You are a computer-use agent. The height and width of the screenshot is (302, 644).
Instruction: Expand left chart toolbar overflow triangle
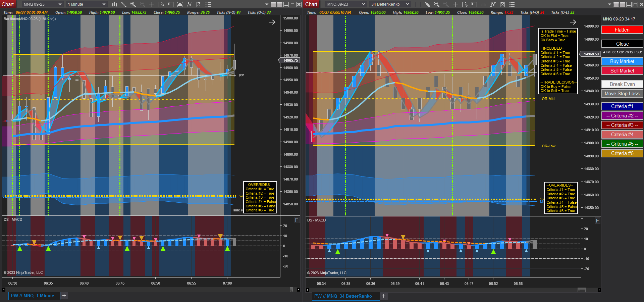tap(267, 4)
